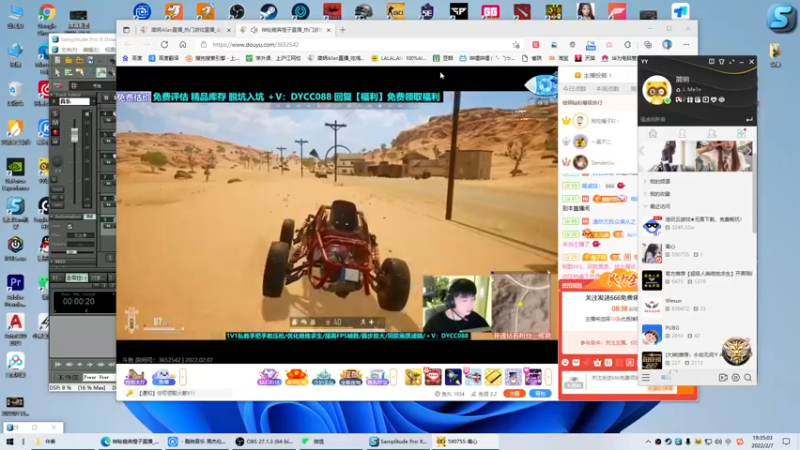Screen dimensions: 800x450
Task: Open the Wesun channel in YY list
Action: 696,307
